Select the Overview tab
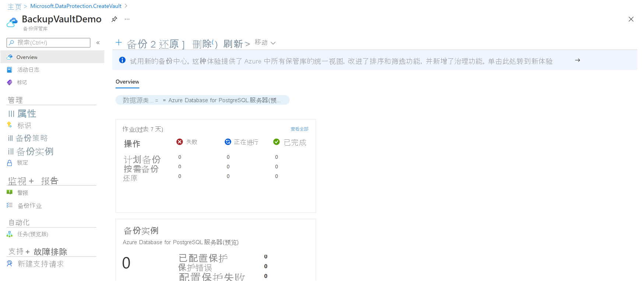This screenshot has width=644, height=281. pos(127,82)
